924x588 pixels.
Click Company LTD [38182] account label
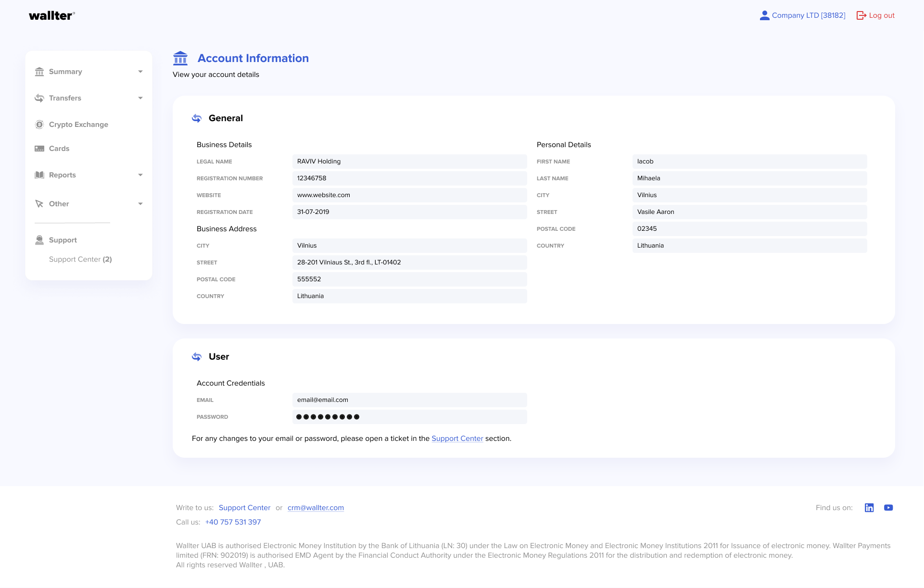809,15
